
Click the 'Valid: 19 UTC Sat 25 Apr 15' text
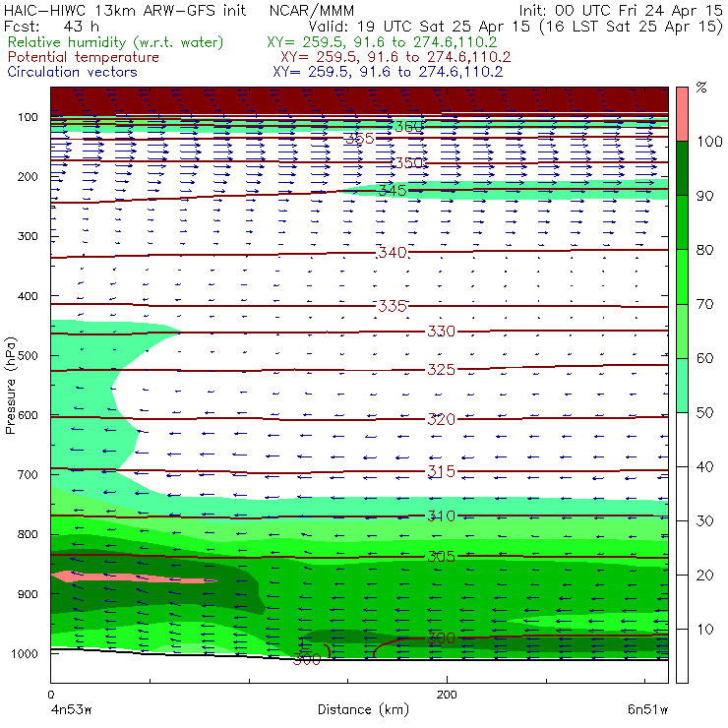(x=419, y=26)
